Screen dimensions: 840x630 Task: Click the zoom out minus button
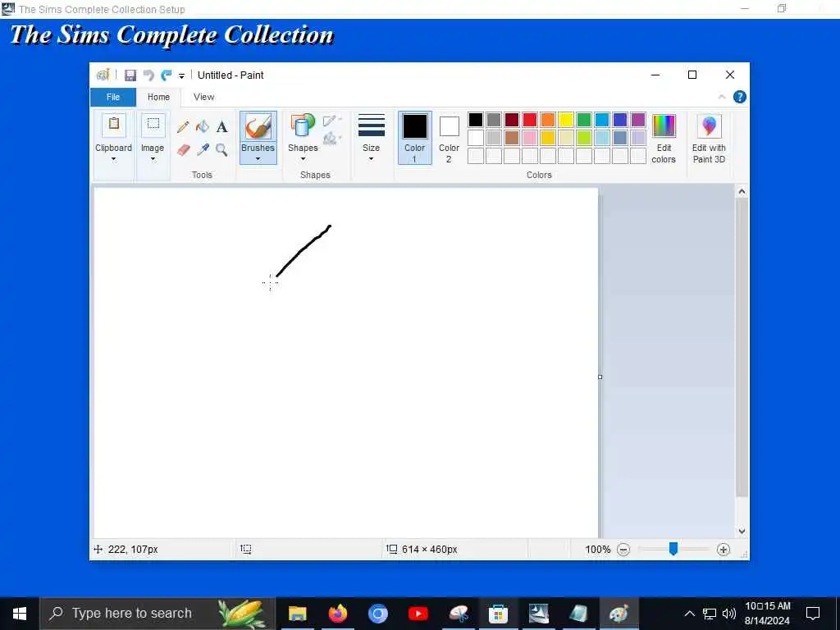click(623, 550)
